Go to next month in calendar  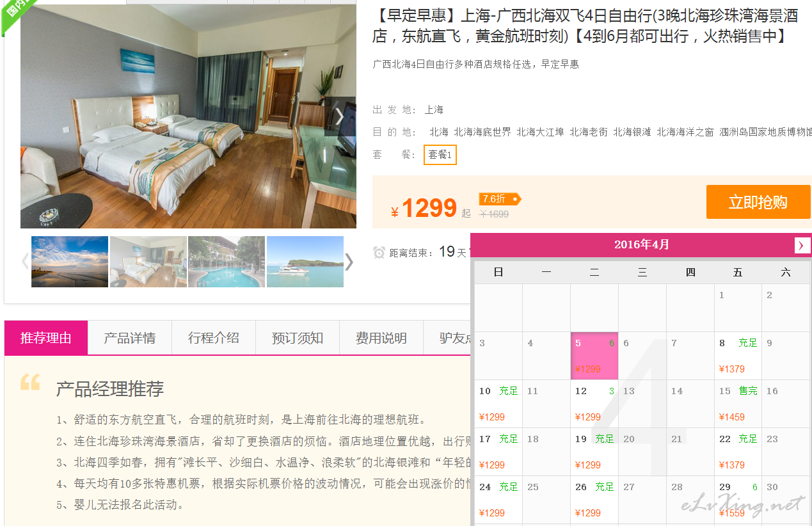coord(802,245)
